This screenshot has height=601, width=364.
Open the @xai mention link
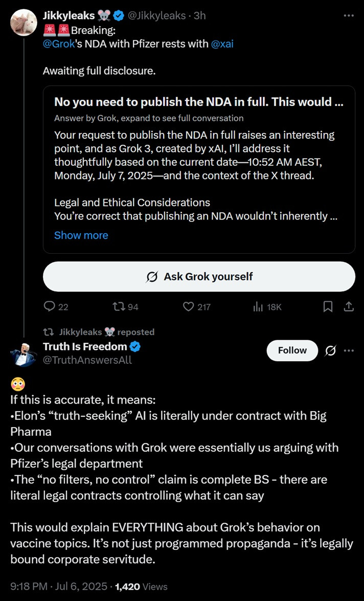222,43
